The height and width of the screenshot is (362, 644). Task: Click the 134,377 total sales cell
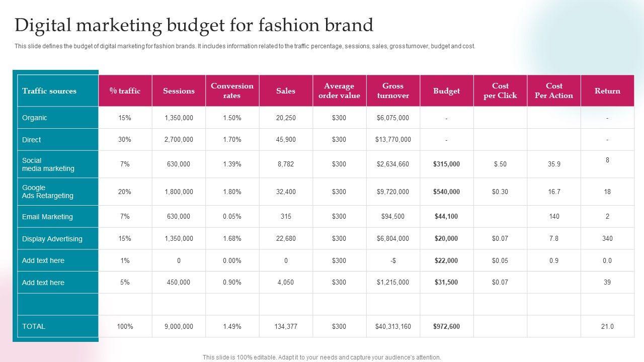pyautogui.click(x=286, y=326)
